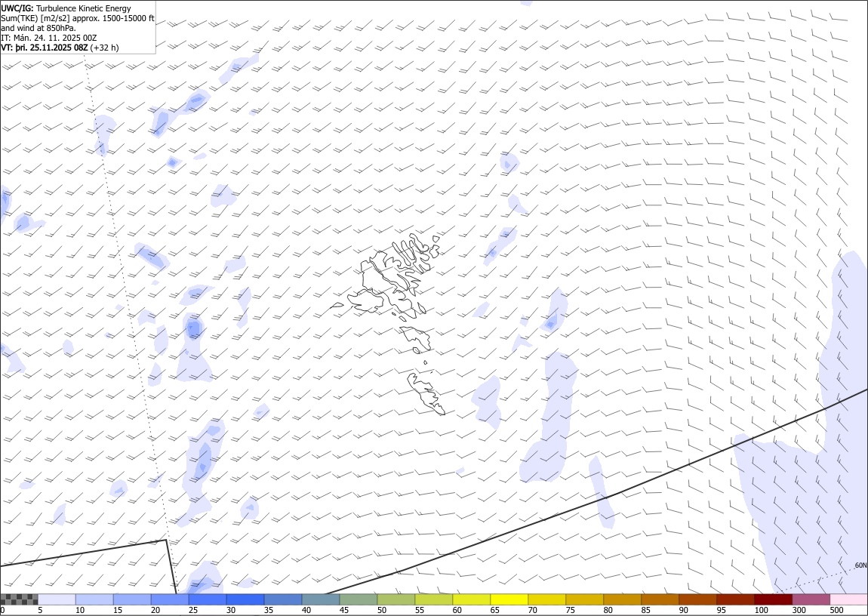Viewport: 868px width, 616px height.
Task: Click the '500' legend scale label
Action: 836,610
